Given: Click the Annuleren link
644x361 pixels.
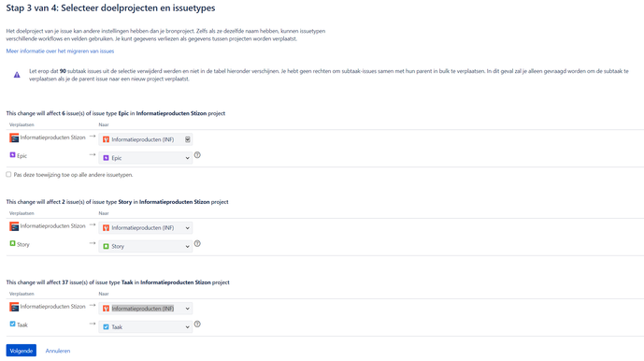Looking at the screenshot, I should click(58, 351).
